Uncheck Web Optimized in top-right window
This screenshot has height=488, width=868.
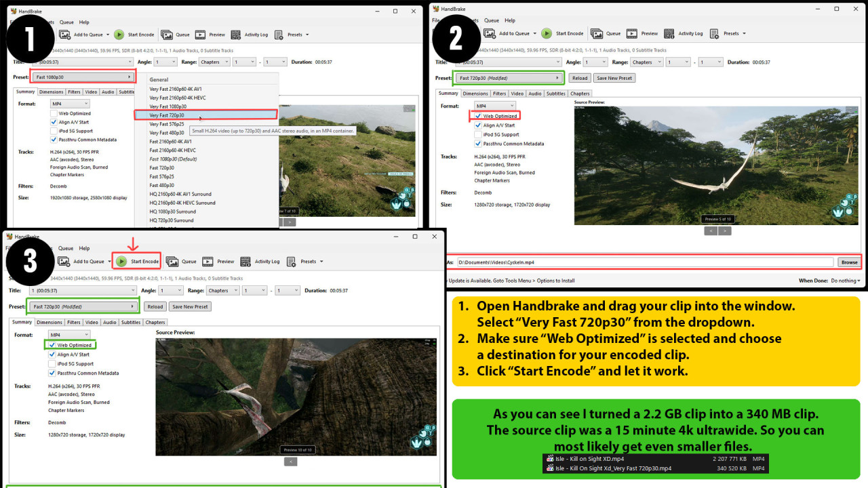(x=478, y=116)
